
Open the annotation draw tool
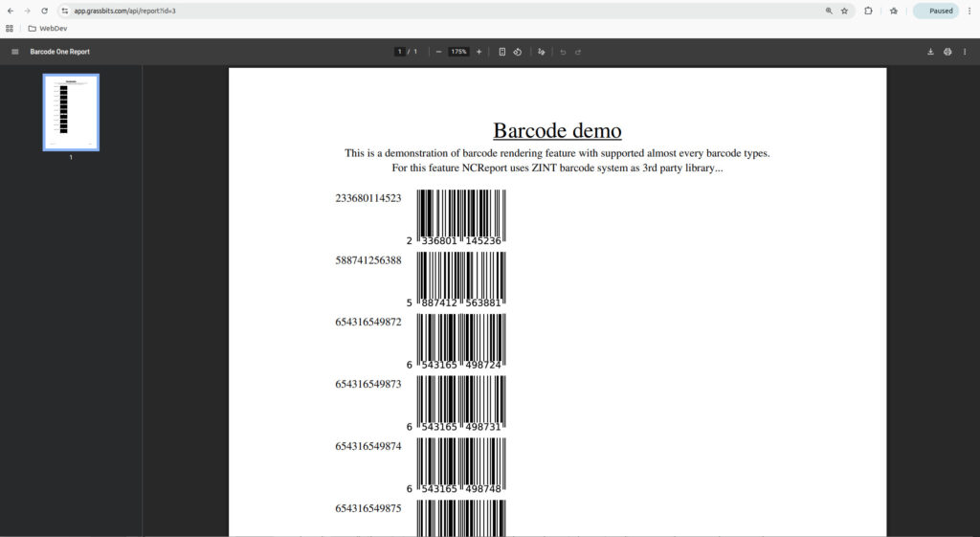click(541, 52)
